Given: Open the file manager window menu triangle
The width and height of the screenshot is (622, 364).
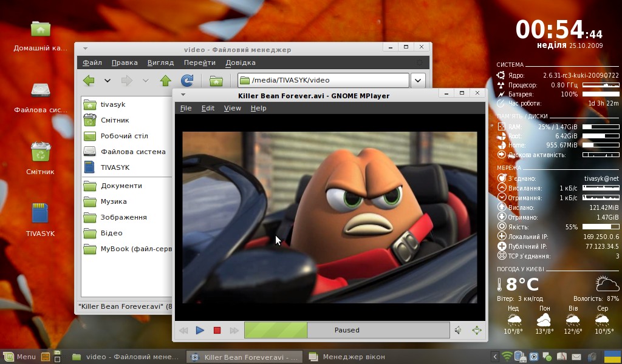Looking at the screenshot, I should tap(85, 49).
